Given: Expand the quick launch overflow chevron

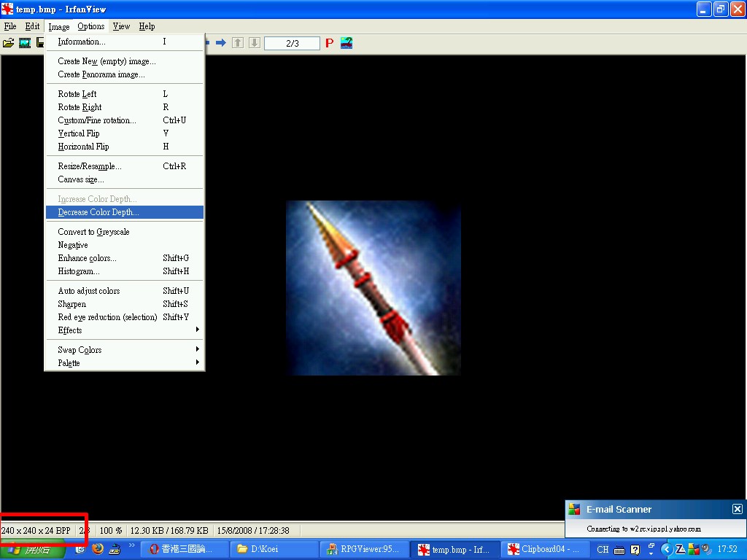Looking at the screenshot, I should (131, 545).
